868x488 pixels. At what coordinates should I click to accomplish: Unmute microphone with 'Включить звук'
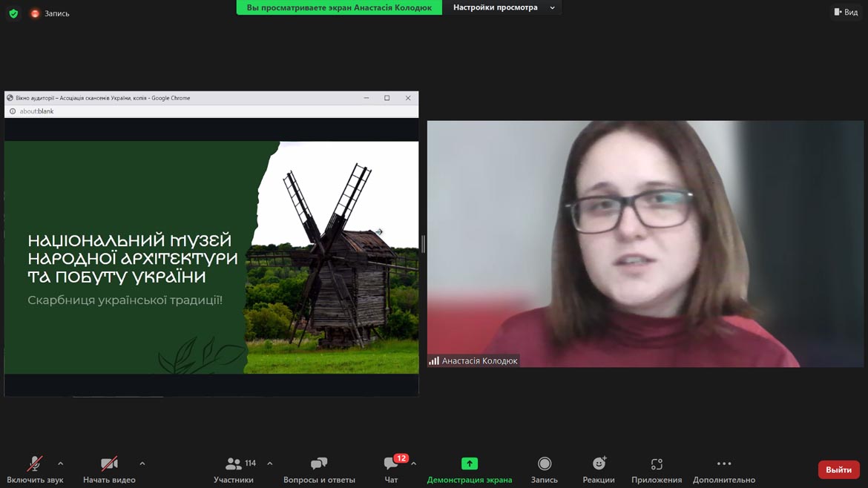35,469
